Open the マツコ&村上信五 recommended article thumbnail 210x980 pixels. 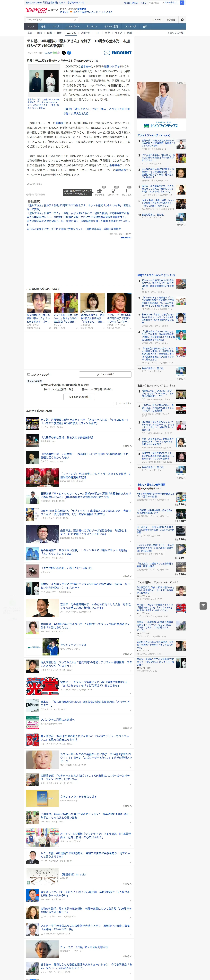pyautogui.click(x=66, y=303)
